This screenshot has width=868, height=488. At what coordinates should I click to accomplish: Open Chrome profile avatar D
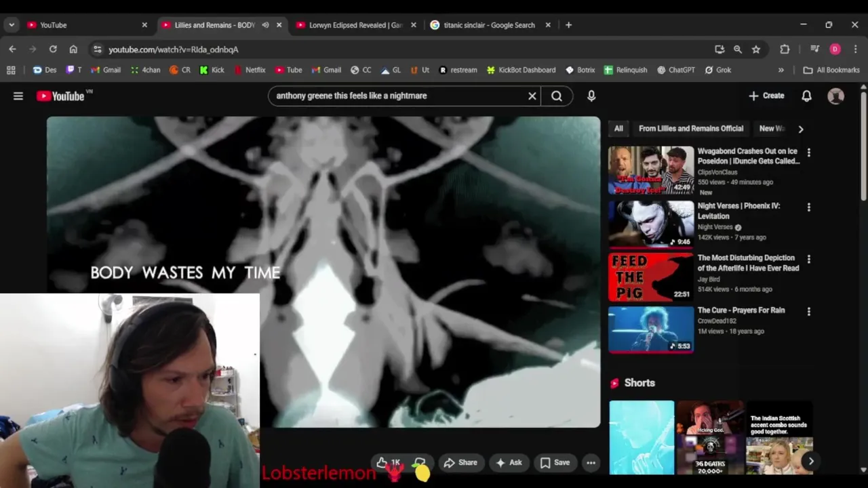pyautogui.click(x=835, y=49)
